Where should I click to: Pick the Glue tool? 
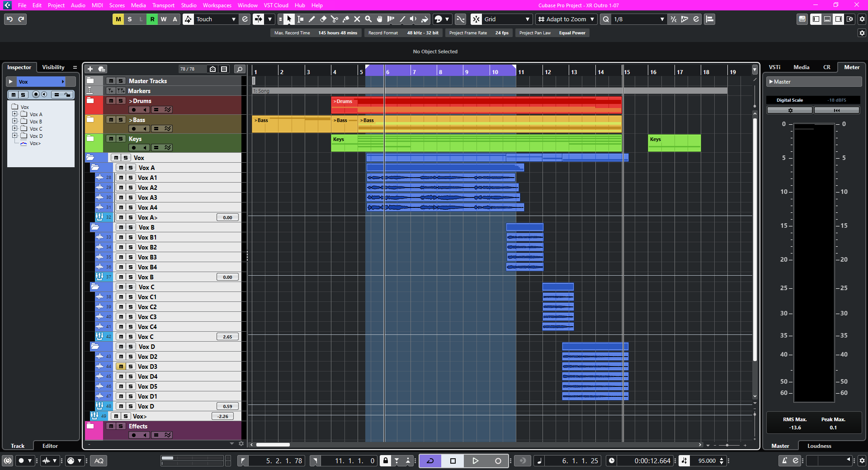coord(345,19)
